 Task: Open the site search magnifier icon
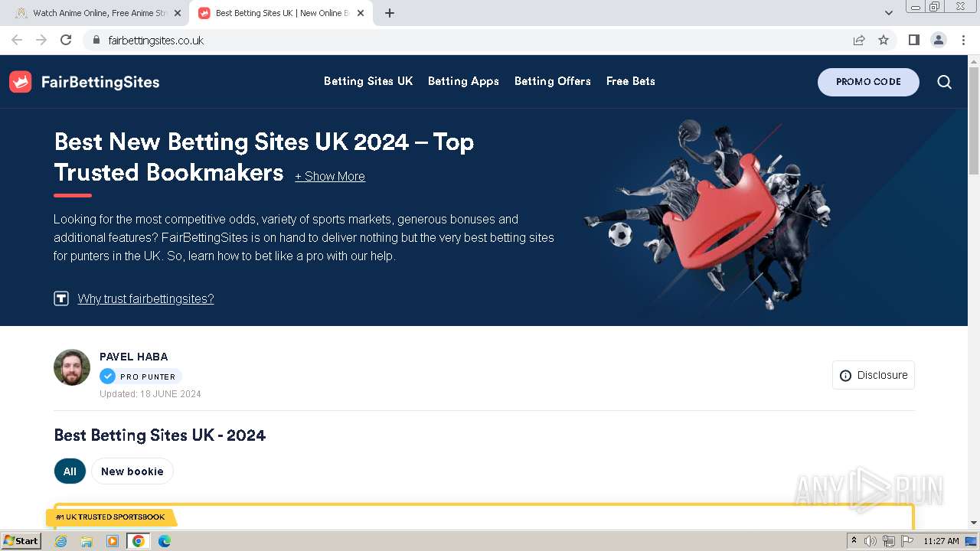(945, 82)
